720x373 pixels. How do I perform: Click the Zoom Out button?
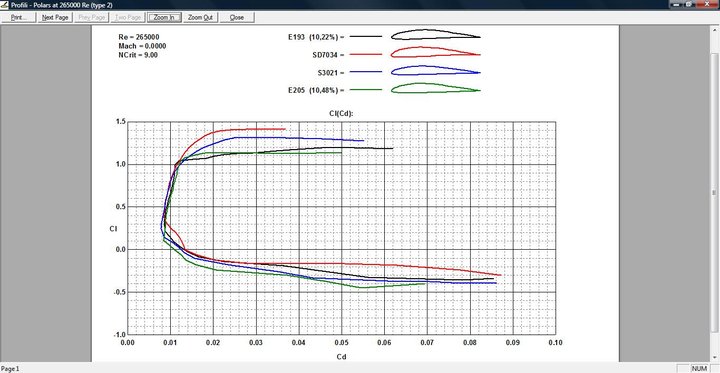[x=201, y=17]
